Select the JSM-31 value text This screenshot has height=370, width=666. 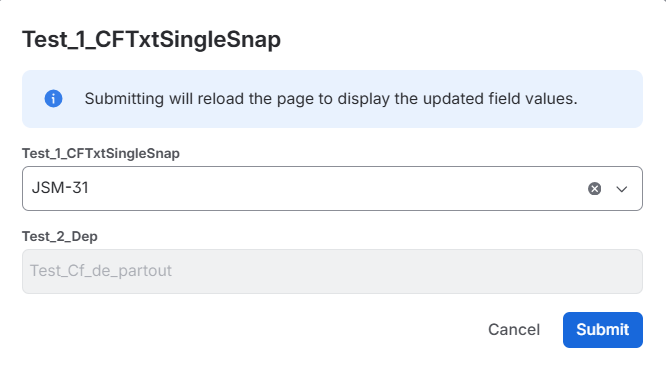tap(60, 188)
